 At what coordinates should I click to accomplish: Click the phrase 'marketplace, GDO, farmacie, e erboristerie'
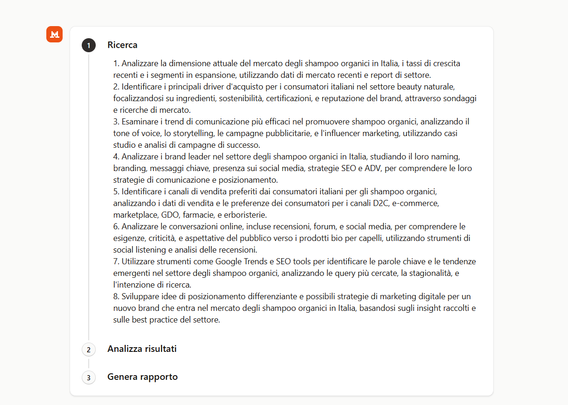190,215
